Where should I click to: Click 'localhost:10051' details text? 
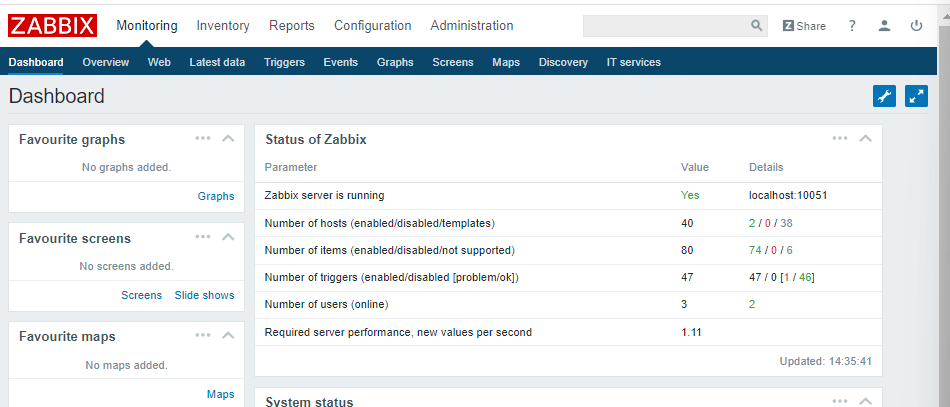tap(788, 195)
